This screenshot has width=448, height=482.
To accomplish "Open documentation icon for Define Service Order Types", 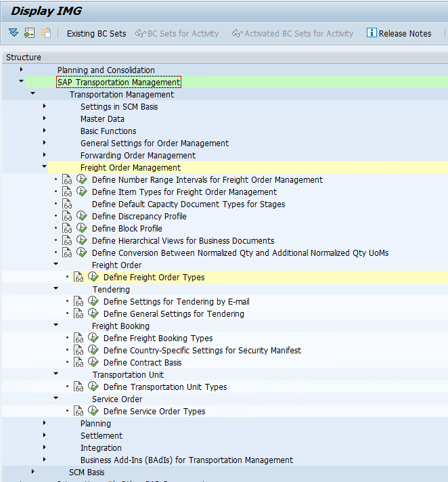I will [x=79, y=411].
